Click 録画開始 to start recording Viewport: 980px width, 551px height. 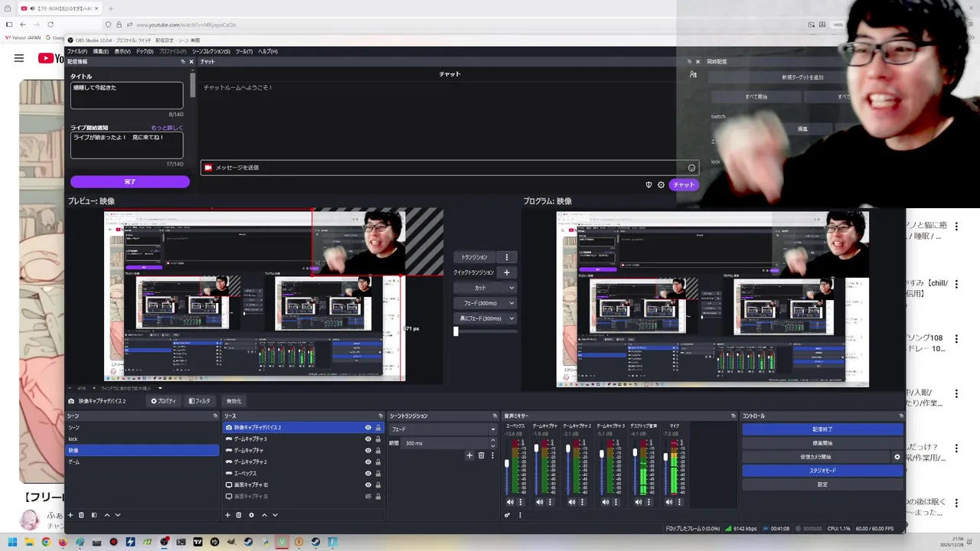[x=823, y=443]
